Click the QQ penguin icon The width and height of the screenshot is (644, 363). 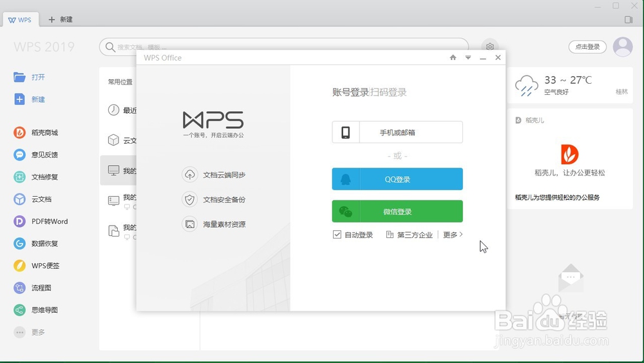coord(346,179)
